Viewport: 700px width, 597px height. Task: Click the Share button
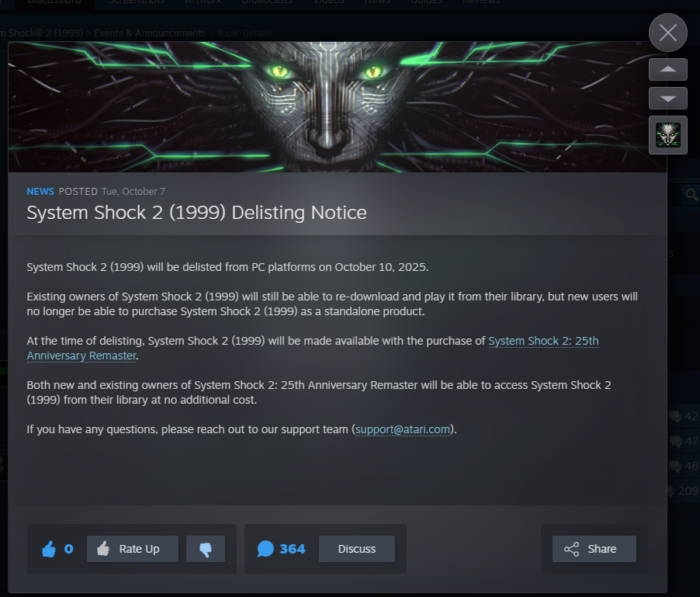(594, 549)
